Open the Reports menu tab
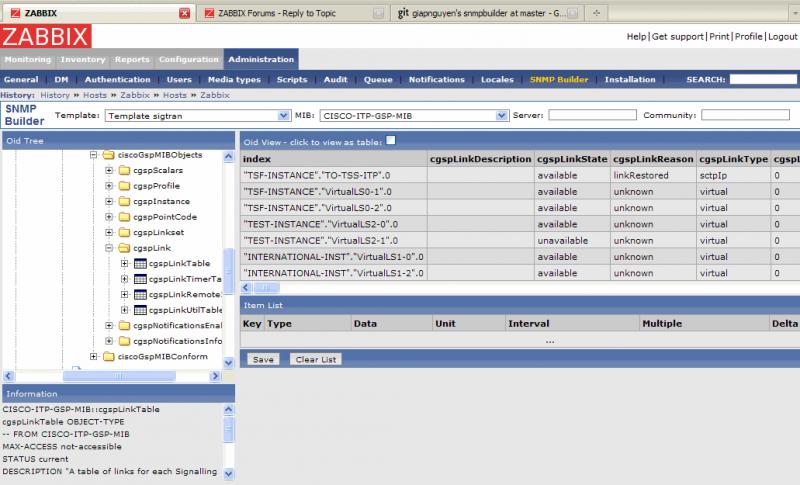The height and width of the screenshot is (485, 800). (x=132, y=59)
